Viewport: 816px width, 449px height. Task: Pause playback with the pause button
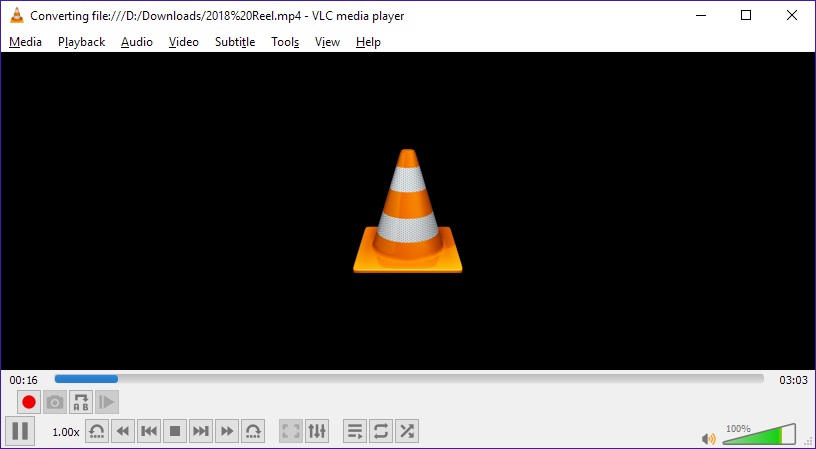[20, 431]
